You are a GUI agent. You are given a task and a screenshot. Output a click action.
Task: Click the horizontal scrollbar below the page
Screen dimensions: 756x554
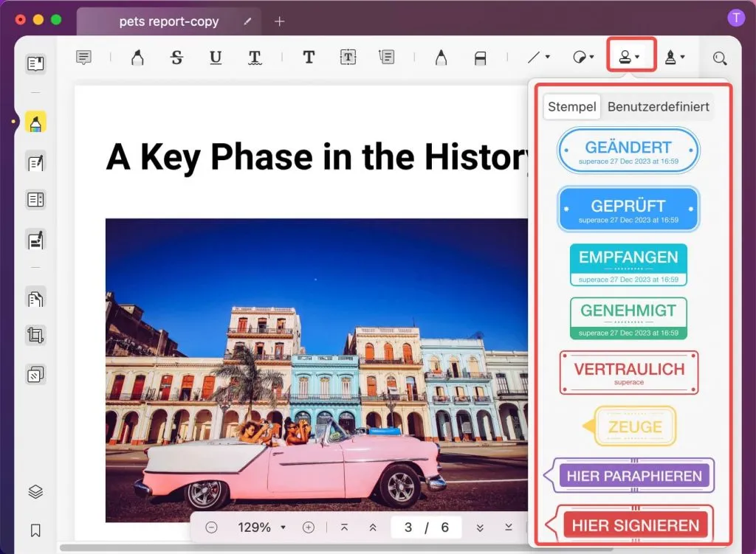tap(336, 548)
